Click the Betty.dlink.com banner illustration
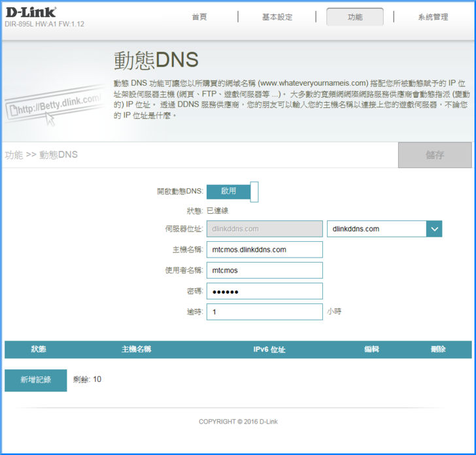This screenshot has height=455, width=476. coord(54,105)
